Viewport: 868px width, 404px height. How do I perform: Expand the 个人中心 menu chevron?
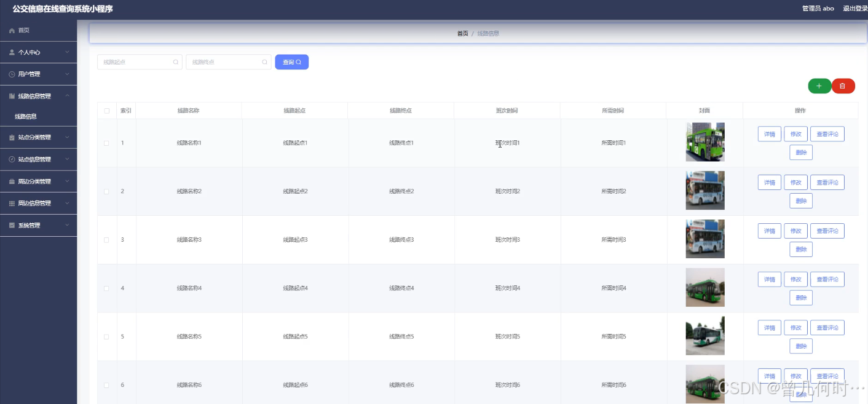tap(67, 52)
